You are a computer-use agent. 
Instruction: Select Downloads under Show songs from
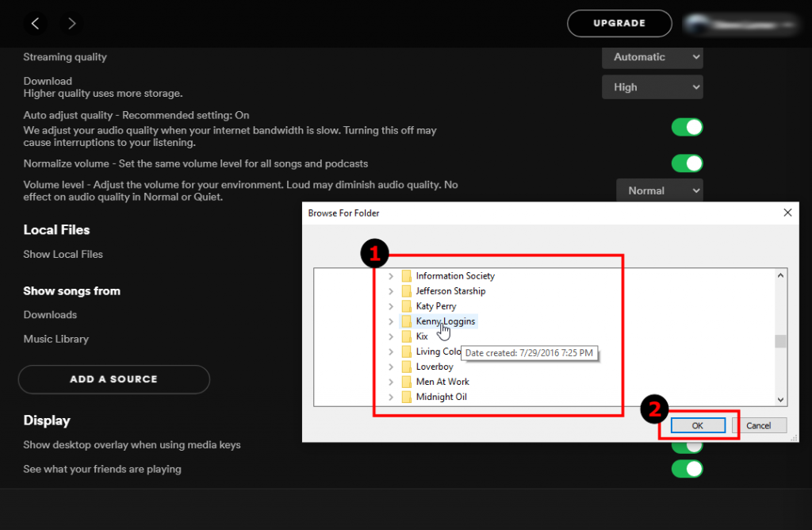tap(50, 314)
